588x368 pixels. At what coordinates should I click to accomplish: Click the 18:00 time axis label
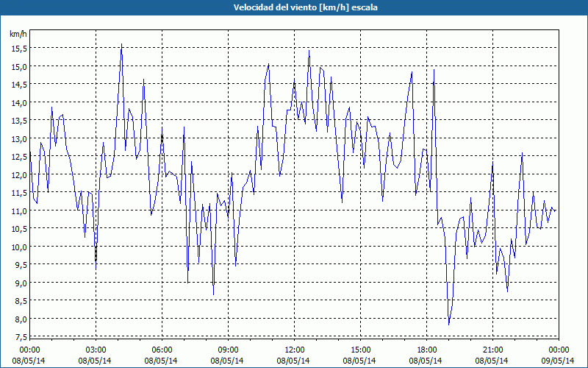(x=427, y=350)
